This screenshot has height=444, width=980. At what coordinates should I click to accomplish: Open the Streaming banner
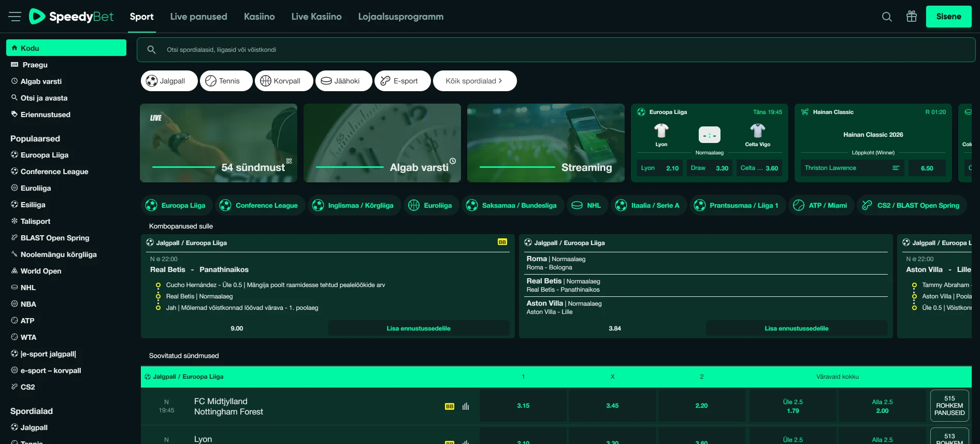coord(546,143)
